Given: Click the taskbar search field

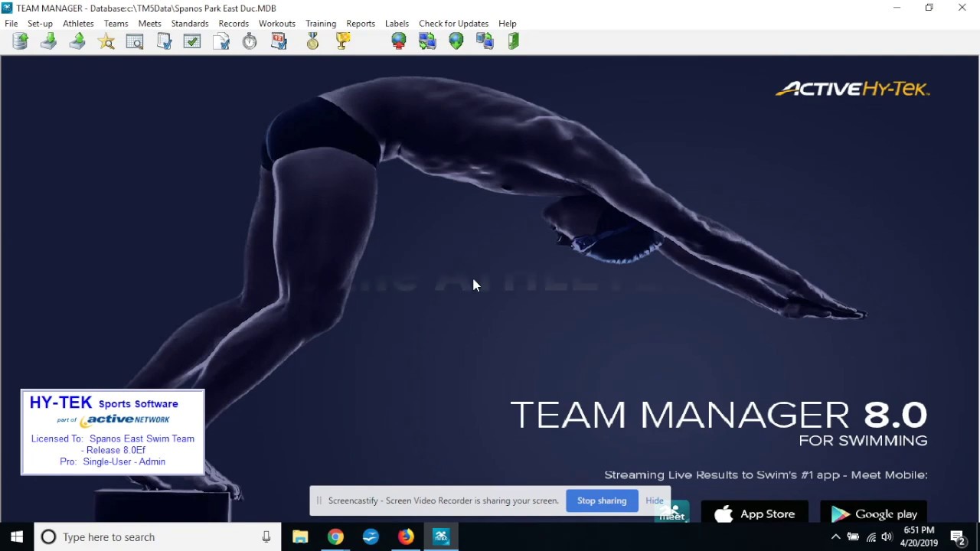Looking at the screenshot, I should click(158, 537).
